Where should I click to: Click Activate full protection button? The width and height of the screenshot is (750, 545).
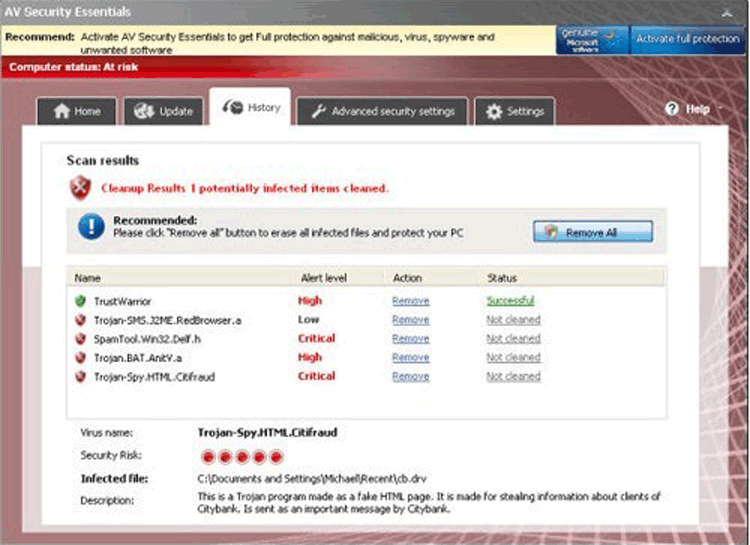point(688,39)
